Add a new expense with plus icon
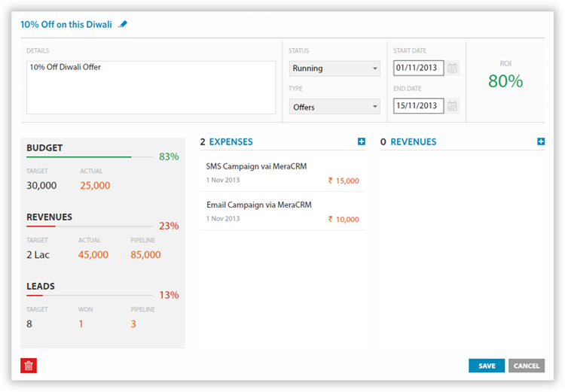 coord(362,141)
